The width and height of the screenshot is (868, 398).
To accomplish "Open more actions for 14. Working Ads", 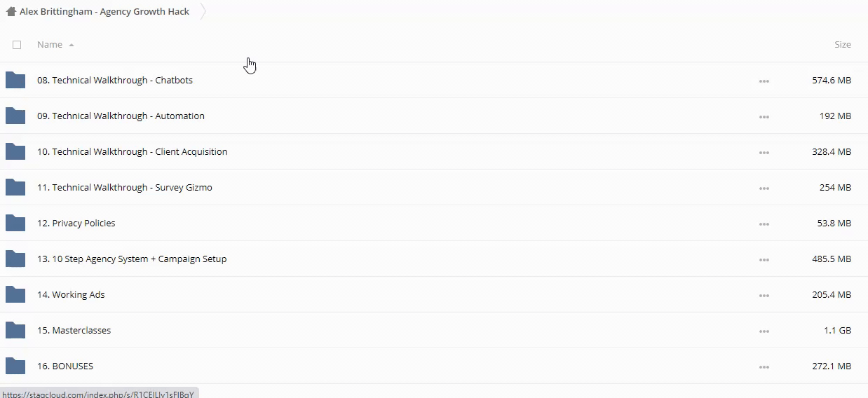I will point(764,296).
